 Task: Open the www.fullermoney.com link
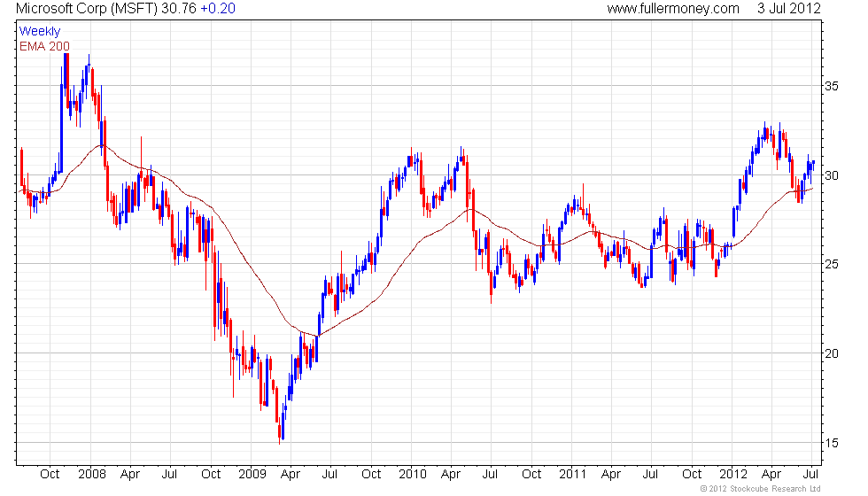672,9
